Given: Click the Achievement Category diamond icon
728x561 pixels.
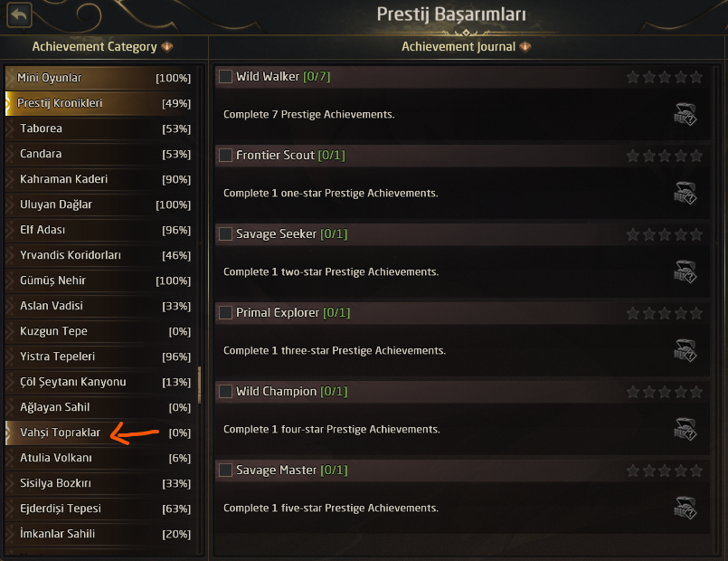Looking at the screenshot, I should (x=167, y=47).
